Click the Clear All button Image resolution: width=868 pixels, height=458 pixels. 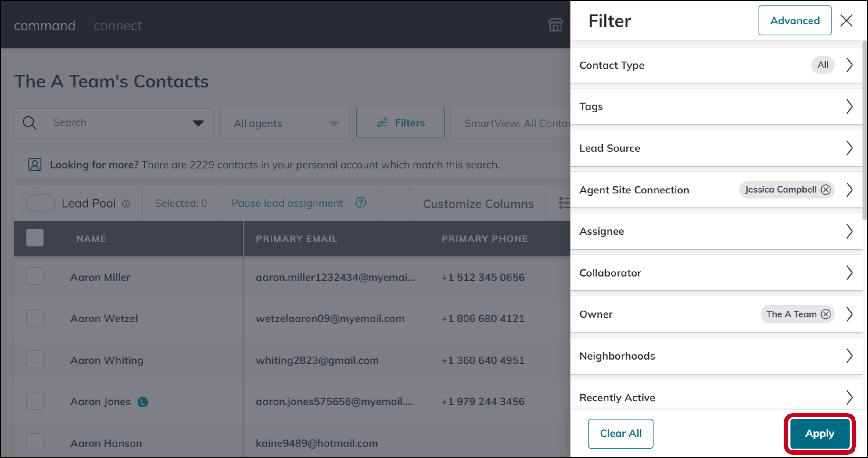[620, 433]
